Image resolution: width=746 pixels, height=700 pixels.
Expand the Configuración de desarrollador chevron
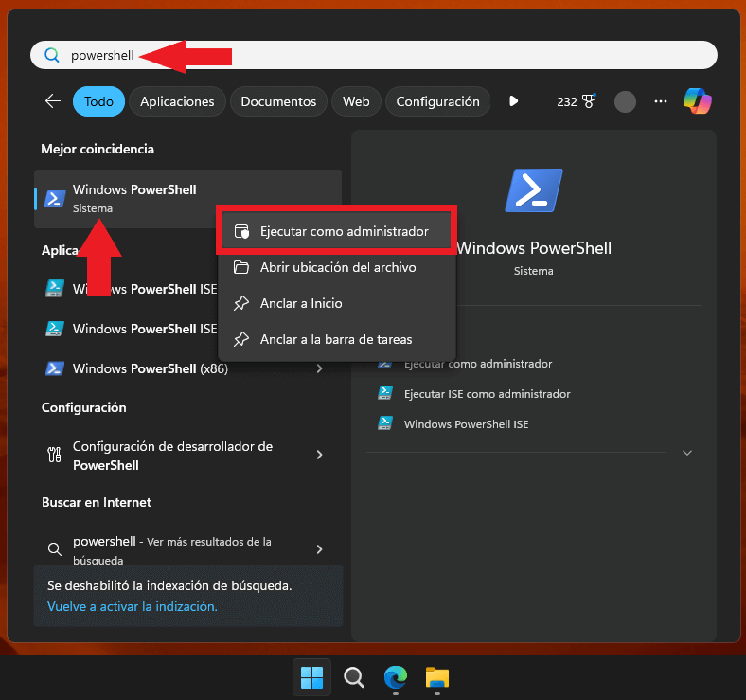click(320, 455)
